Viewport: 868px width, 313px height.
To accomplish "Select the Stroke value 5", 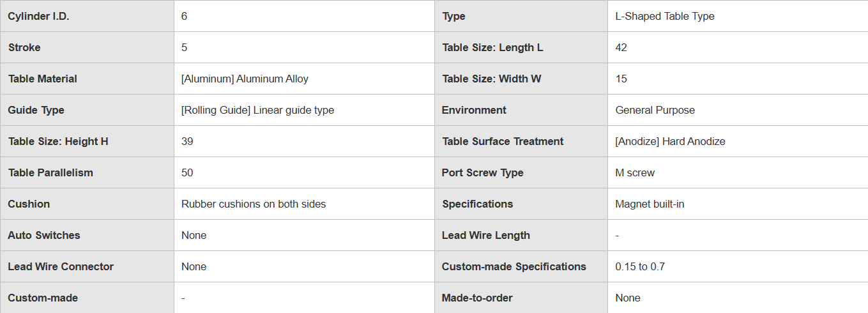I will click(185, 47).
